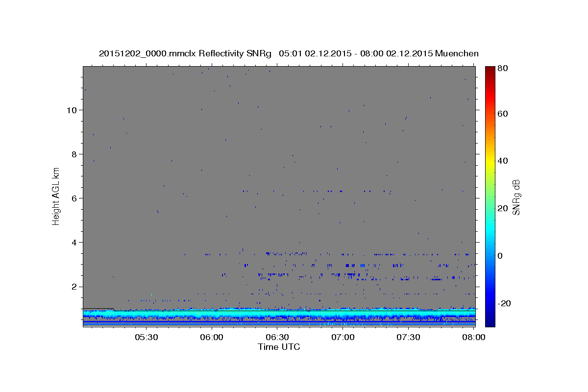Screen dimensions: 588x392
Task: Click the height tick label 10
Action: (x=72, y=110)
